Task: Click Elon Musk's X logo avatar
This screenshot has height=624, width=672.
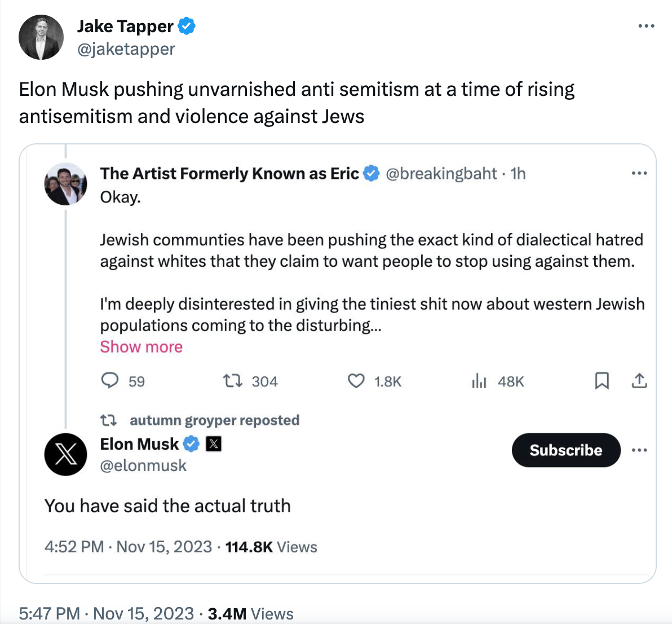Action: tap(65, 454)
